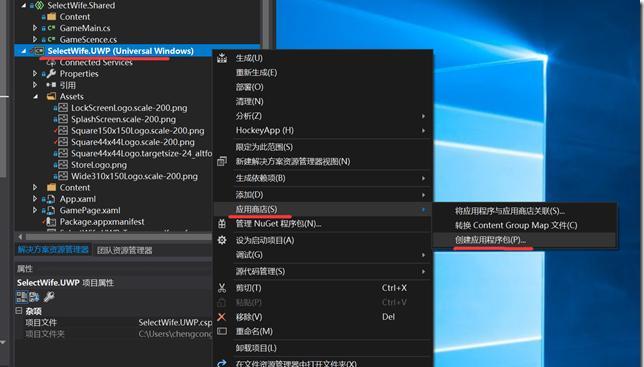Click the 项目文件 property label

[x=41, y=323]
